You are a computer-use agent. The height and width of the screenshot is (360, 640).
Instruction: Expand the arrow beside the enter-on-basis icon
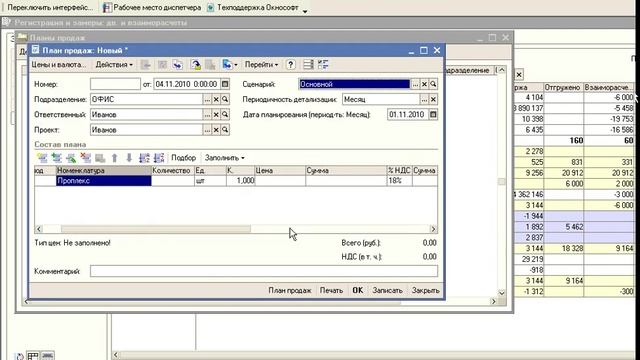click(236, 64)
